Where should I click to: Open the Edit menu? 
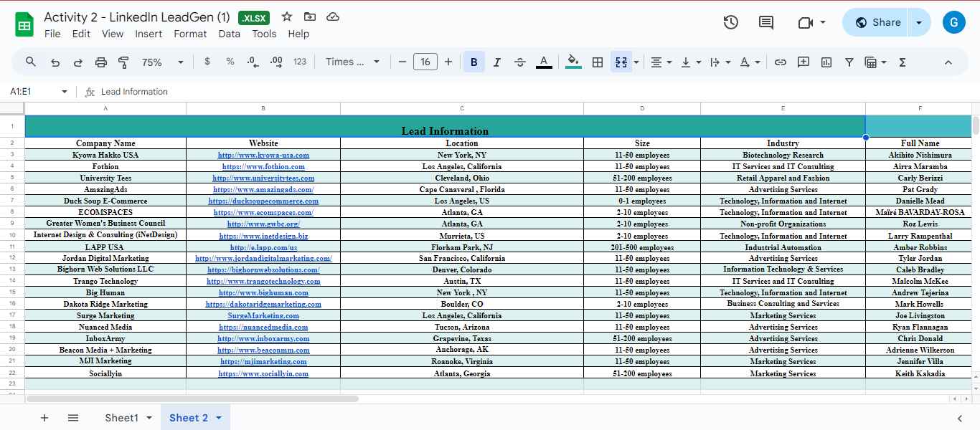coord(81,34)
